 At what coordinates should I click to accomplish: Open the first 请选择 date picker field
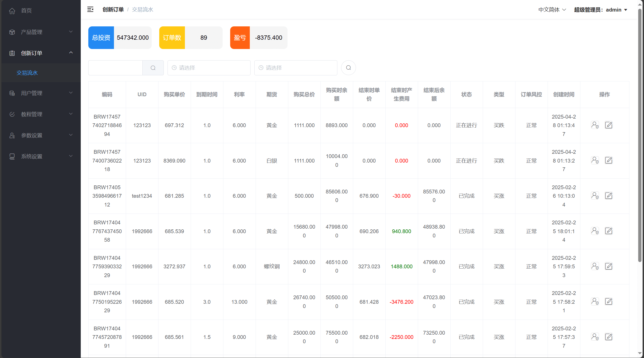tap(209, 68)
